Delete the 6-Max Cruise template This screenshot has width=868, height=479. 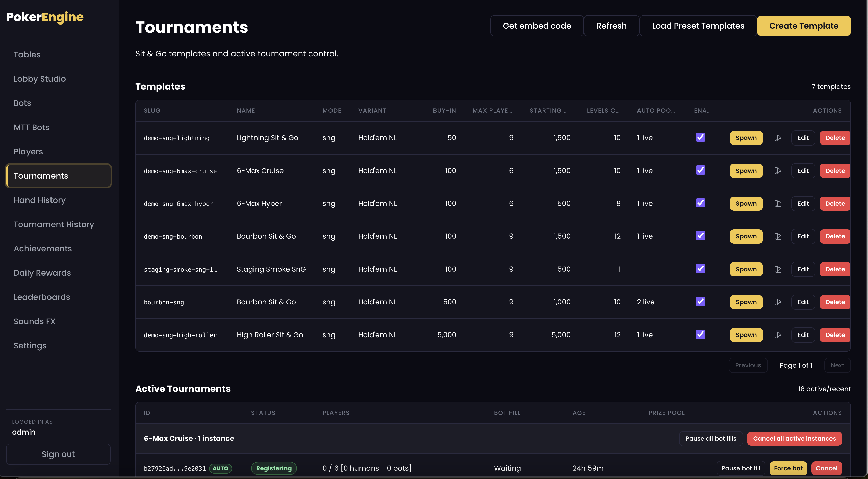pos(835,171)
